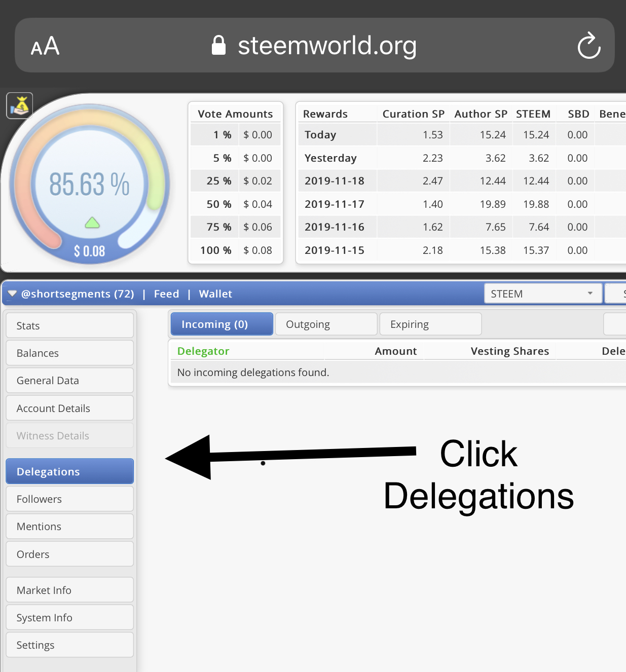Open the System Info section

[70, 617]
